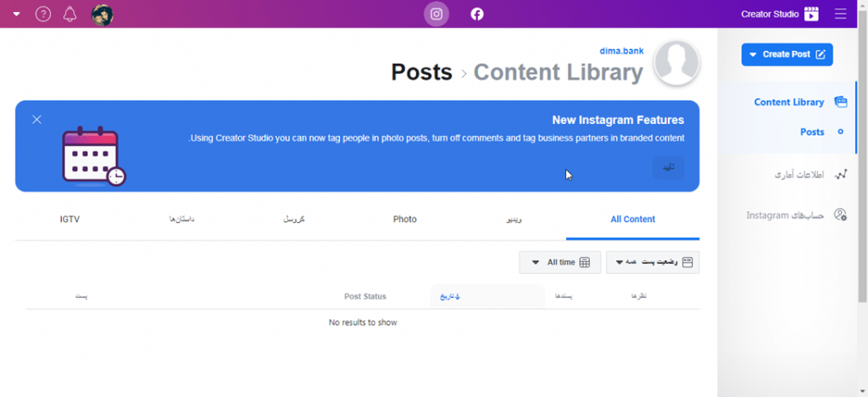Click the dima.bank profile picture placeholder
Screen dimensions: 868x397
676,63
